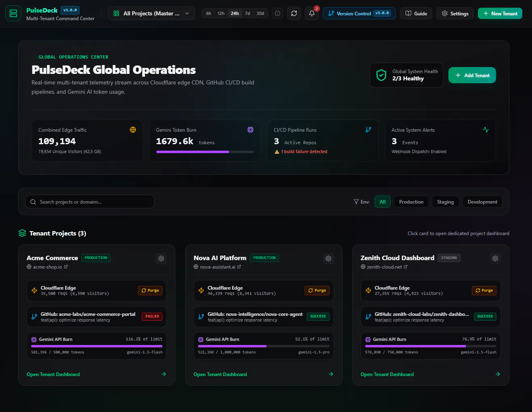Click the refresh data icon in header
This screenshot has height=412, width=532.
[294, 13]
